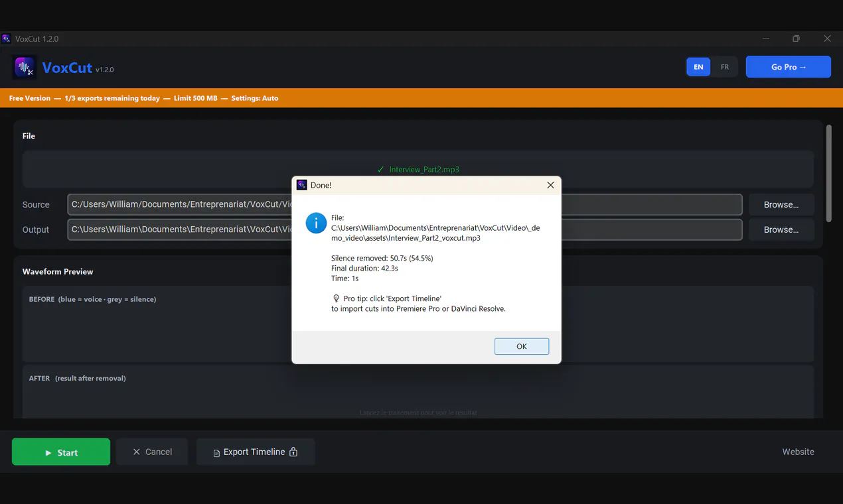Click the Cancel button

point(152,452)
